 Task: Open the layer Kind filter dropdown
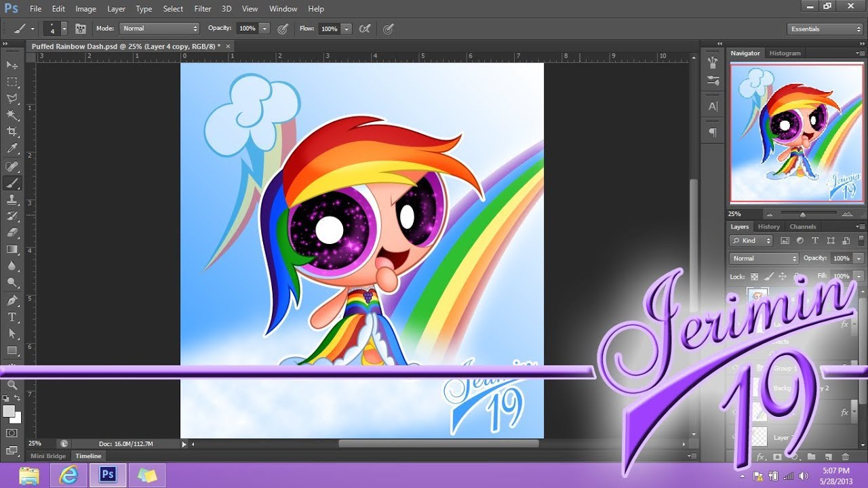point(751,241)
